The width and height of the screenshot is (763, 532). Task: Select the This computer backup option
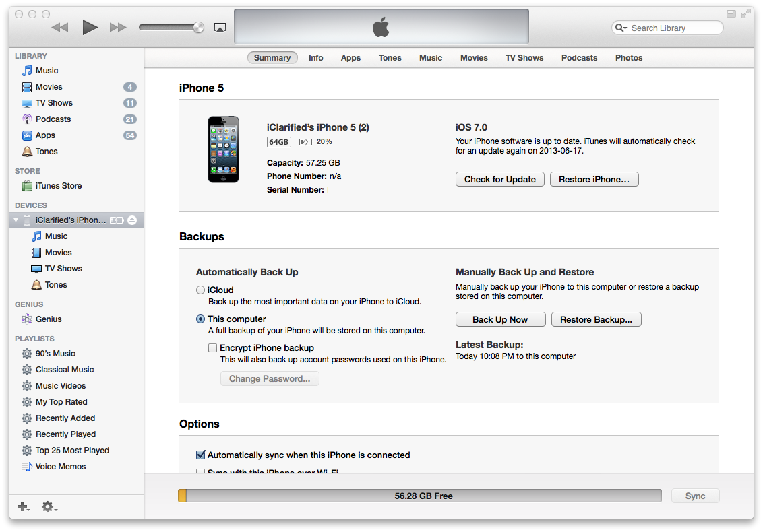[200, 319]
